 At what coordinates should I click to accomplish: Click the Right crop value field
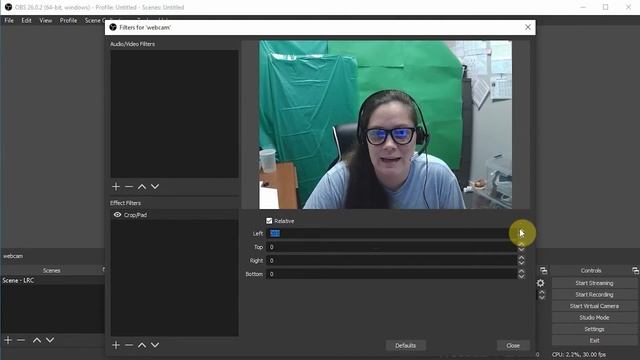coord(391,260)
